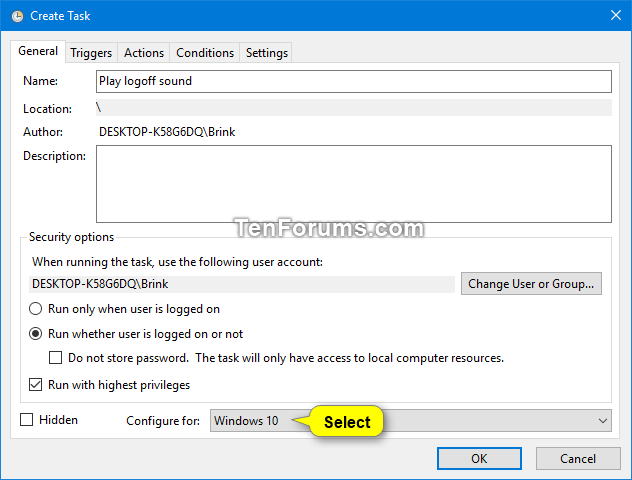Click the Name field with Play logoff sound

353,81
